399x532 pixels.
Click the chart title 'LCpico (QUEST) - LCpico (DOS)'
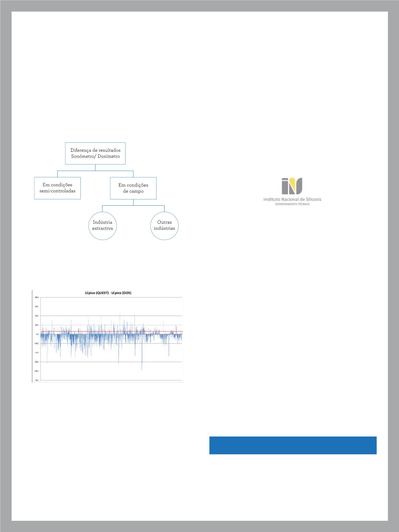pos(108,293)
